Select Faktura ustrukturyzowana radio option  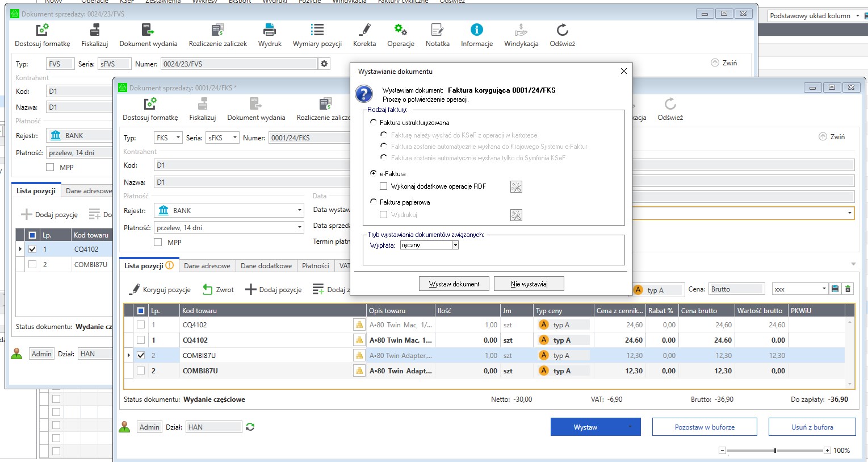(374, 122)
